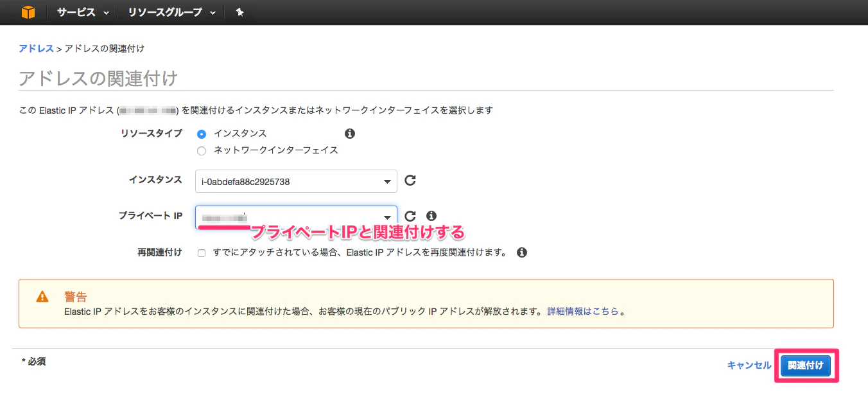This screenshot has height=415, width=868.
Task: Open the instance dropdown showing i-0abdefa88c2925738
Action: [x=296, y=181]
